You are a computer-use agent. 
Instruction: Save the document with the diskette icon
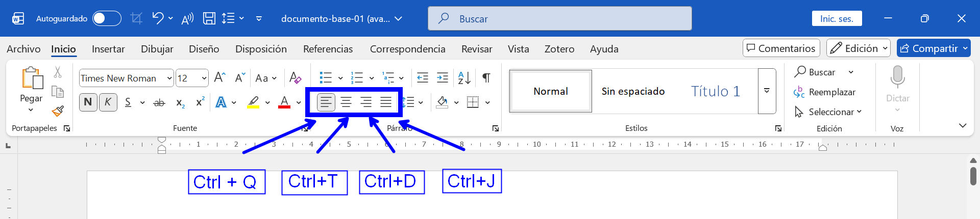(209, 18)
